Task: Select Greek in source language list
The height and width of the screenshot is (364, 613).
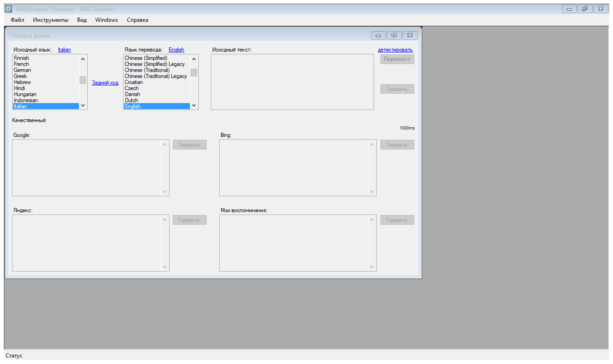Action: [46, 76]
